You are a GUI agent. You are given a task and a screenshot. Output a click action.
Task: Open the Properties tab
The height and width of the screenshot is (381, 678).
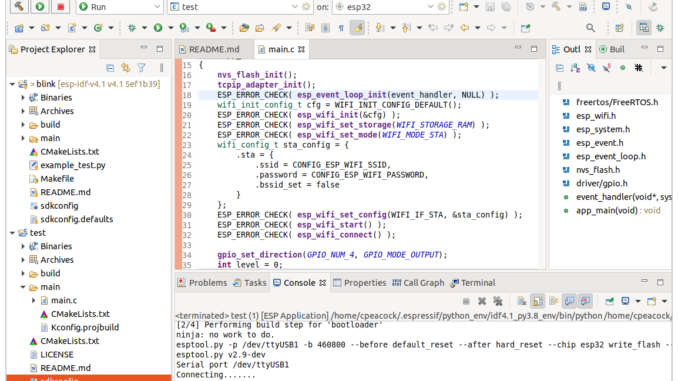[359, 283]
